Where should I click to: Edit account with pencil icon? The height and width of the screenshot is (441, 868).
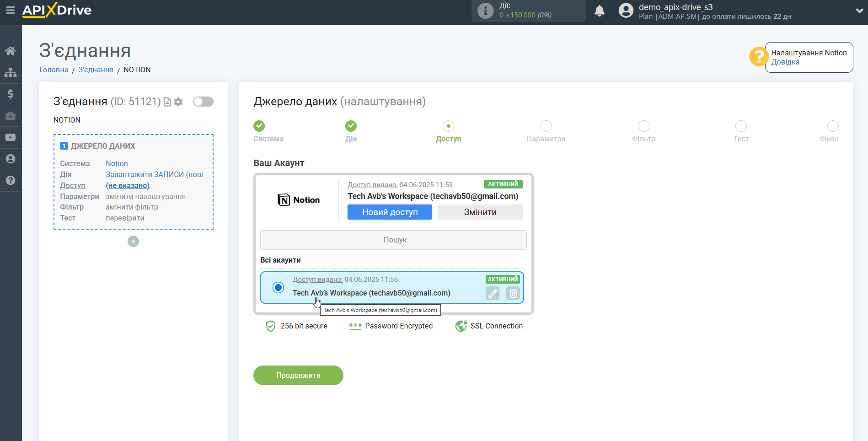point(493,294)
